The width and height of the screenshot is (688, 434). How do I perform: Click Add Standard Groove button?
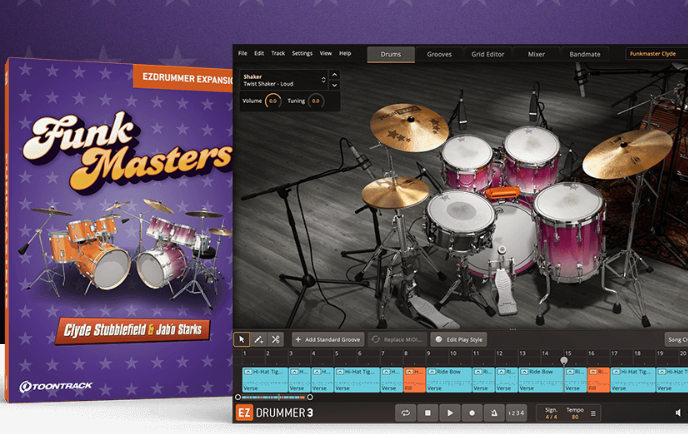328,339
